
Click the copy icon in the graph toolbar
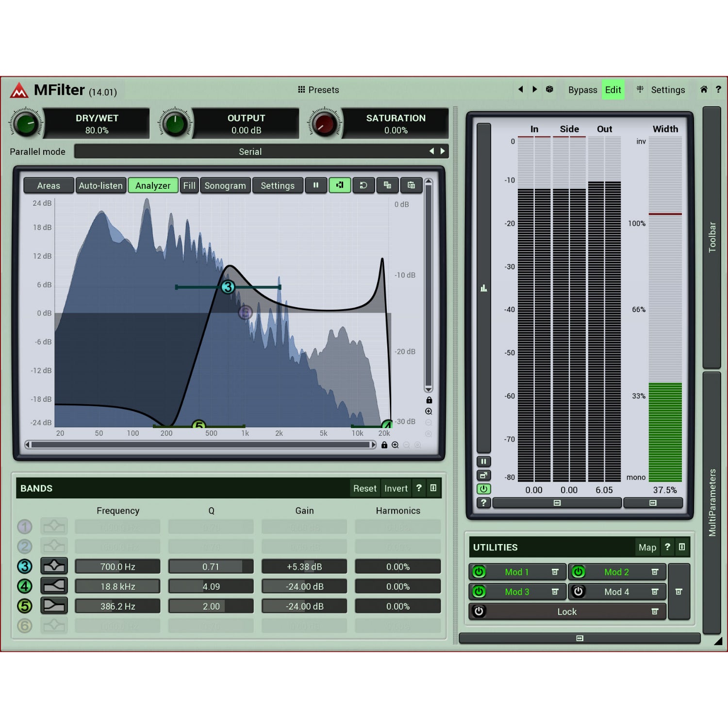(387, 185)
